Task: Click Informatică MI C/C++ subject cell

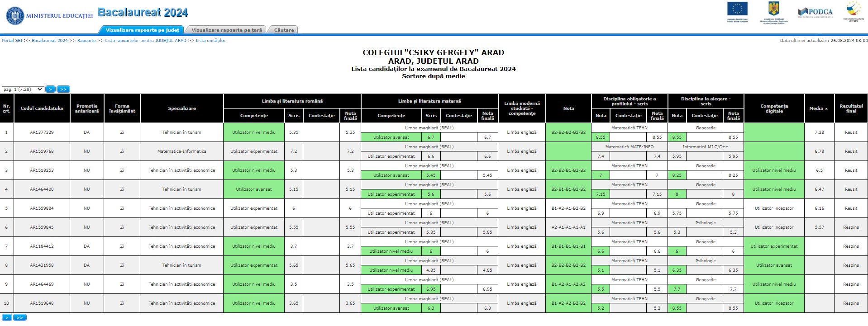Action: [706, 147]
